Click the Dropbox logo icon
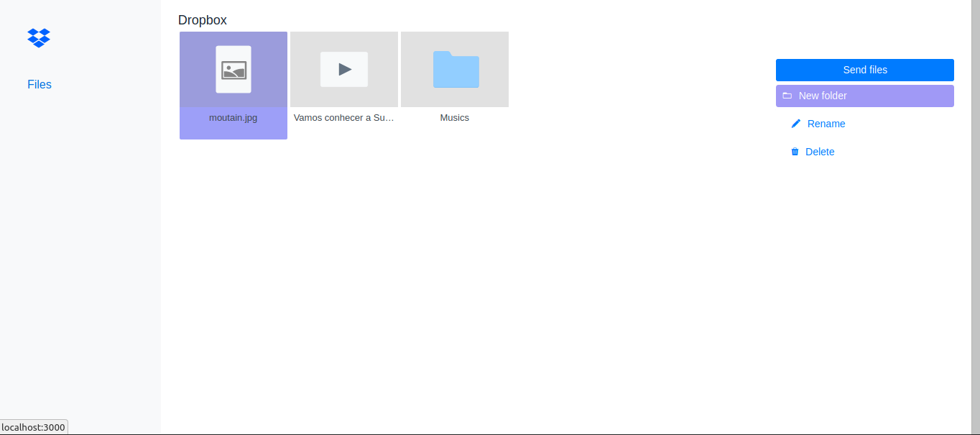 tap(39, 37)
